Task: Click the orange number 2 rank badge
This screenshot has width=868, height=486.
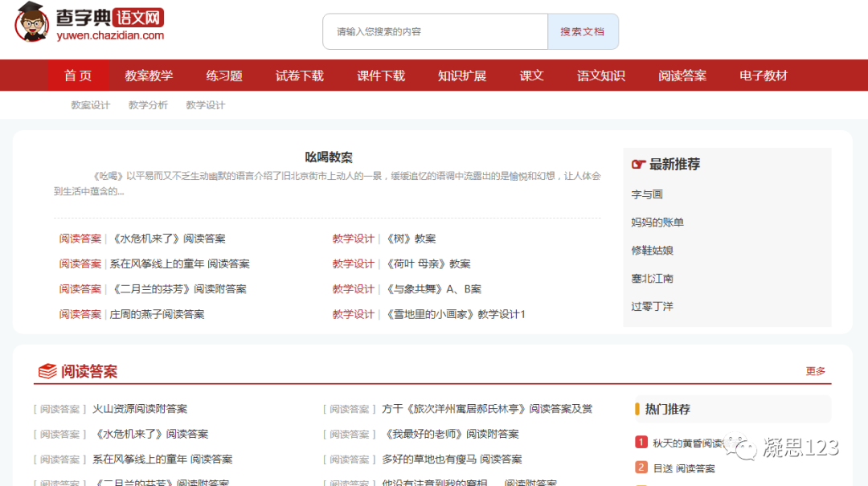Action: [641, 467]
